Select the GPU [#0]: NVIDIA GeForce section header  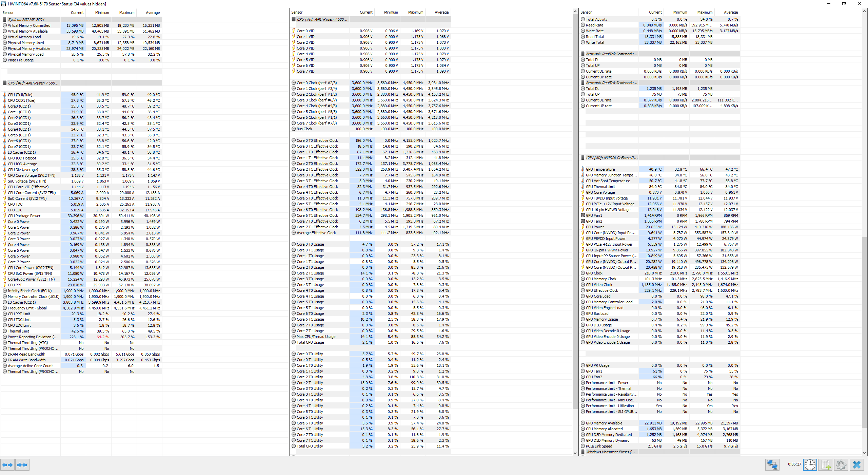[x=611, y=158]
